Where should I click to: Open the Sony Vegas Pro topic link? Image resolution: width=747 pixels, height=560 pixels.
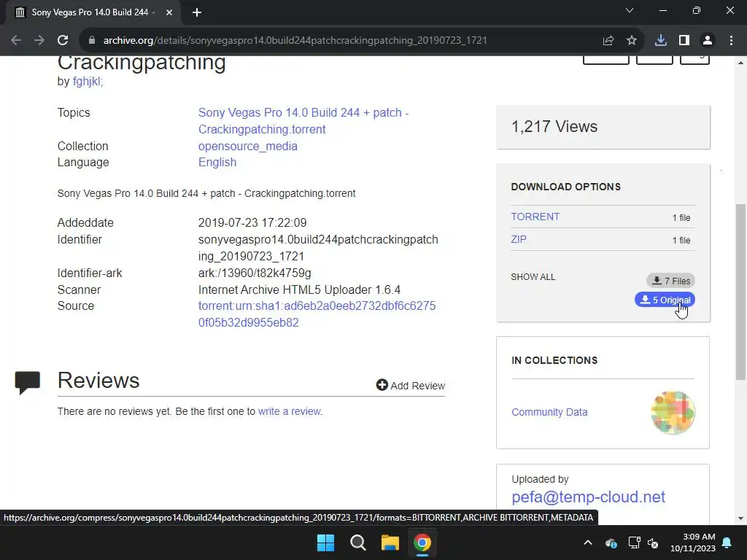tap(303, 121)
